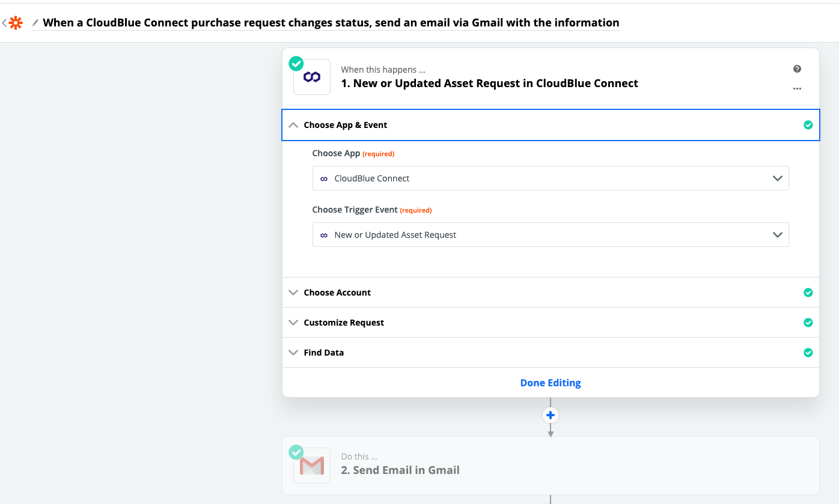Click the green checkmark badge on step 1
The height and width of the screenshot is (504, 839).
click(296, 63)
